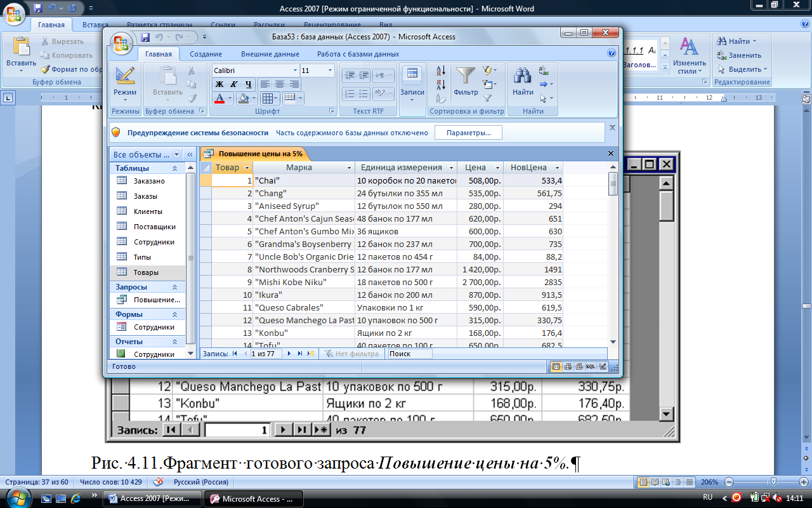812x508 pixels.
Task: Open the Режим view button in Access
Action: tap(125, 84)
